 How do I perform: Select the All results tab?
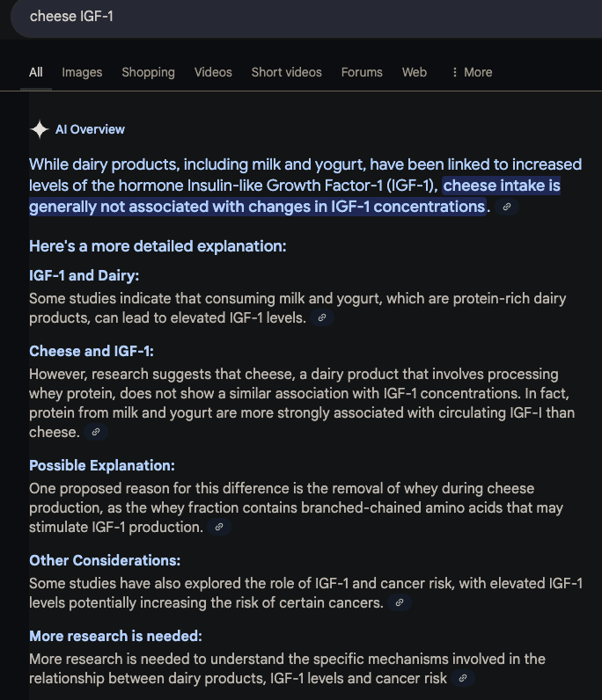[36, 72]
